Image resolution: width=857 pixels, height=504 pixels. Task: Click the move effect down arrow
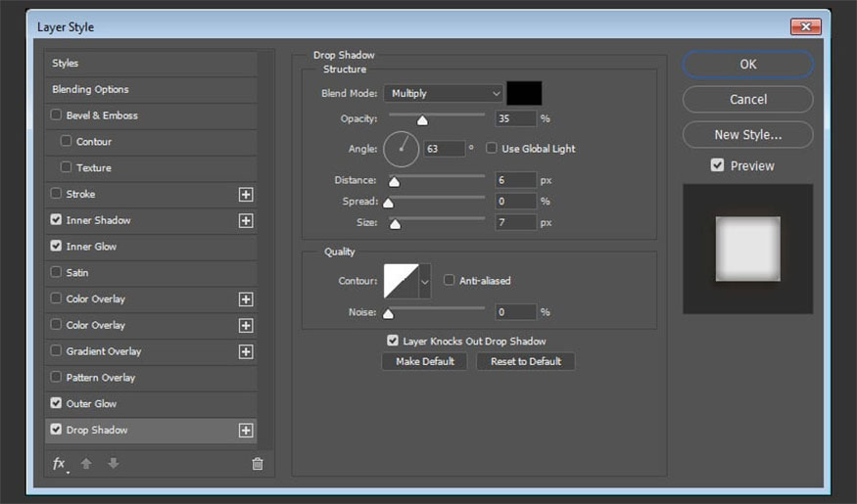[x=113, y=464]
